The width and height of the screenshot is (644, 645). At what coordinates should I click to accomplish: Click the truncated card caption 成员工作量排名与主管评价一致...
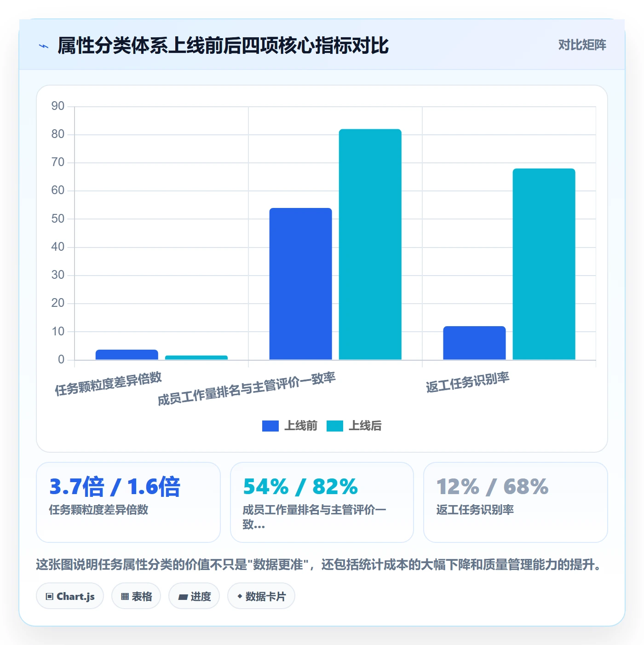tap(315, 517)
